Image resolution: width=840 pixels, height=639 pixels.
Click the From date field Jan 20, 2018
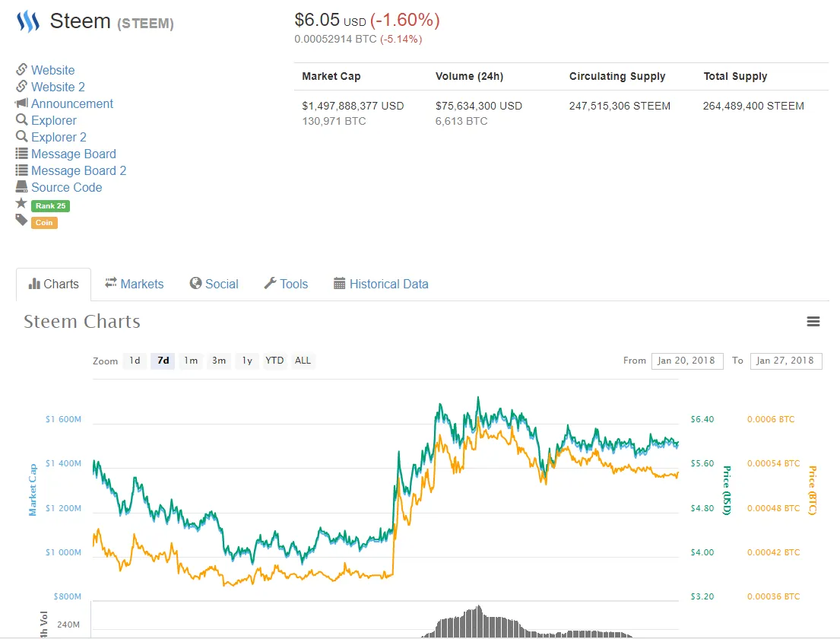click(x=687, y=361)
